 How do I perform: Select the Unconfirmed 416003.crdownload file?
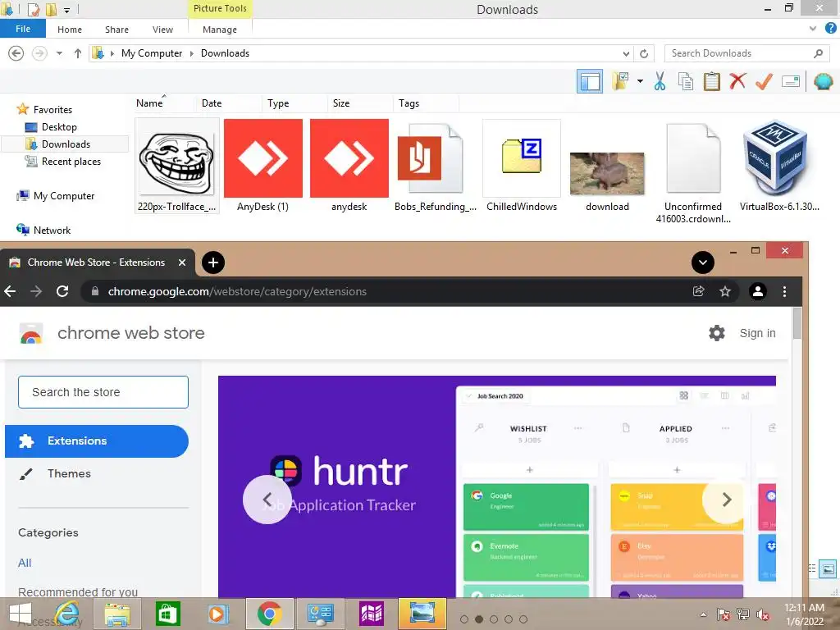[693, 171]
